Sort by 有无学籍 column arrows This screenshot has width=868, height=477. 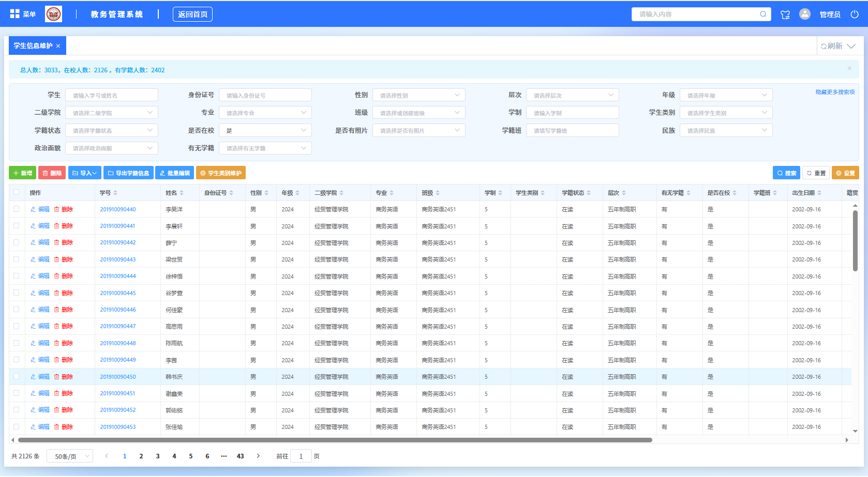pyautogui.click(x=689, y=193)
